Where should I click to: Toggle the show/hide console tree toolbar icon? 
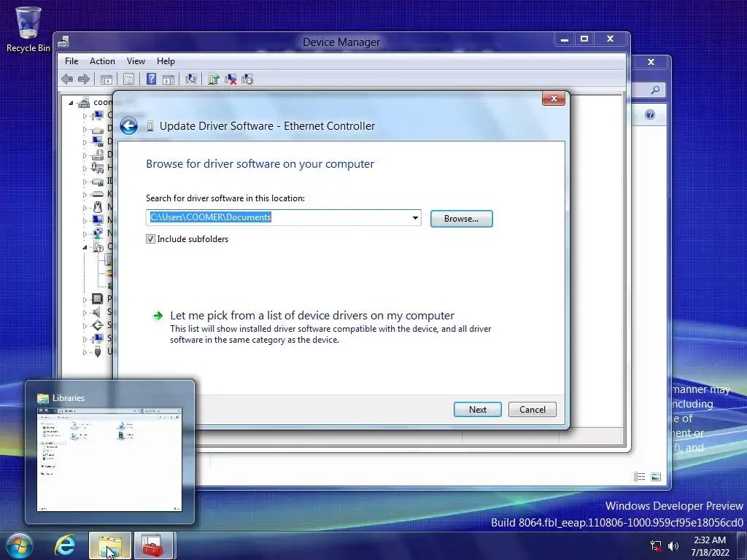pos(107,79)
